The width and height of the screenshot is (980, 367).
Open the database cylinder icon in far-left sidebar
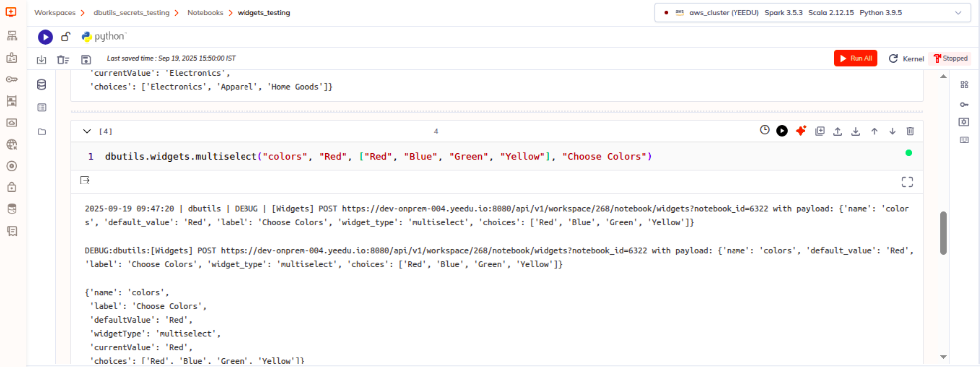pos(11,209)
